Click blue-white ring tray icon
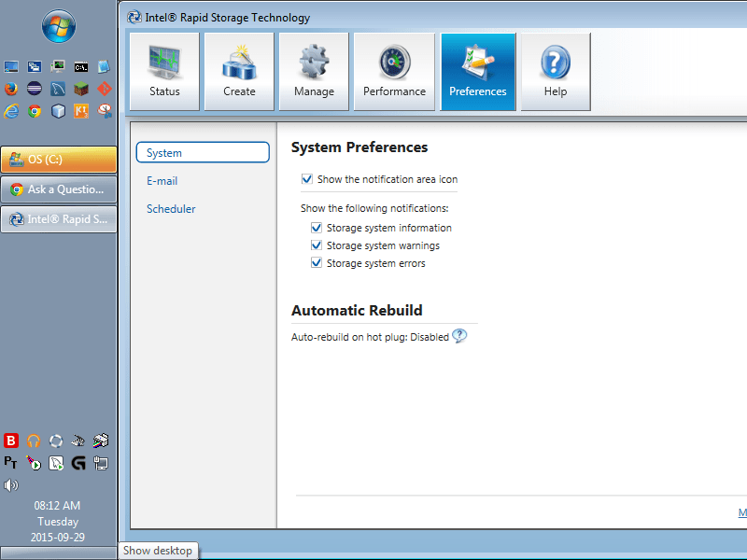 56,441
